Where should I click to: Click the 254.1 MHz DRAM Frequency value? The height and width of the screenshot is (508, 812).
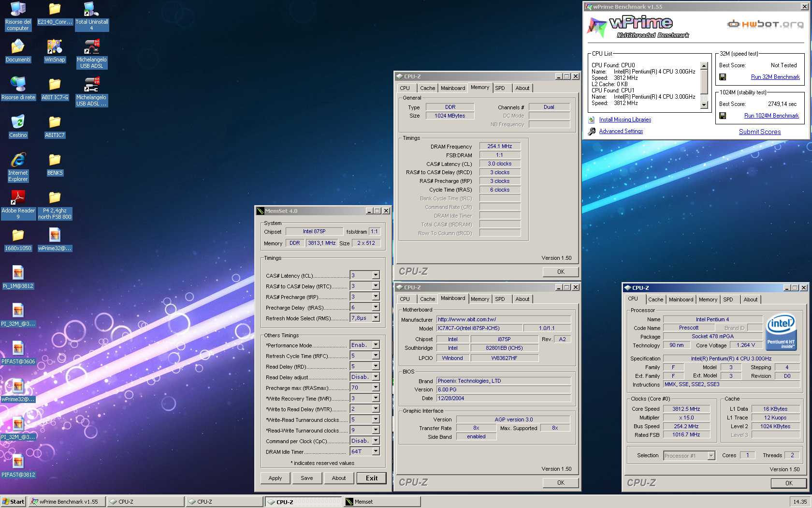pyautogui.click(x=500, y=146)
